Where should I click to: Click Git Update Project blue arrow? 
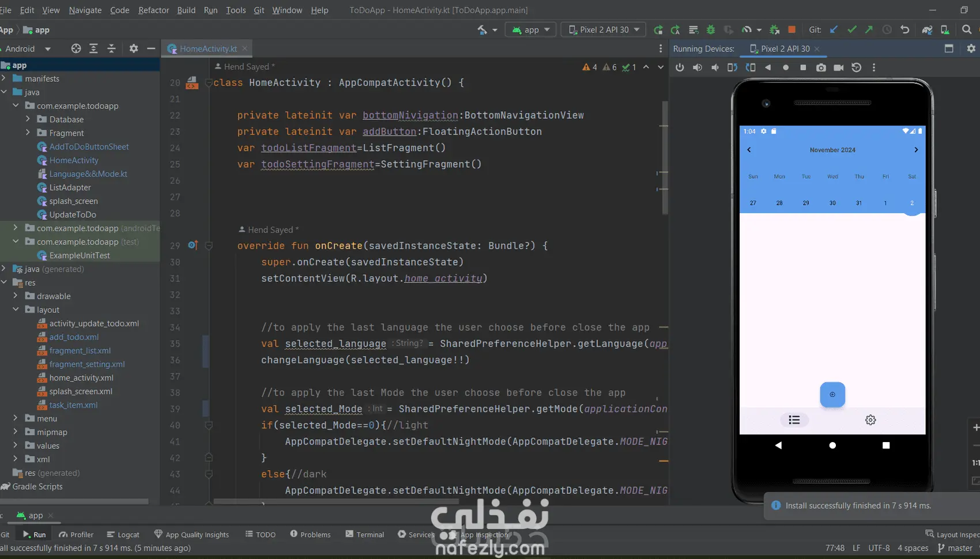(x=834, y=30)
